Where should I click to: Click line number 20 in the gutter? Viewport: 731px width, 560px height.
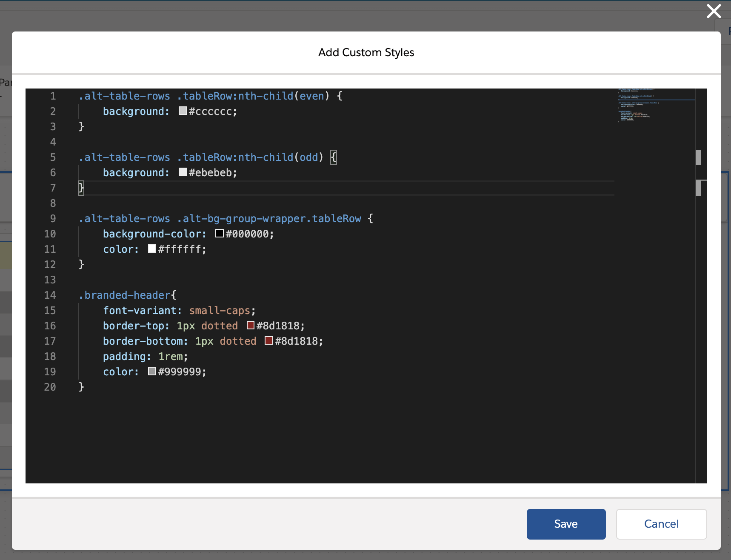[x=50, y=387]
